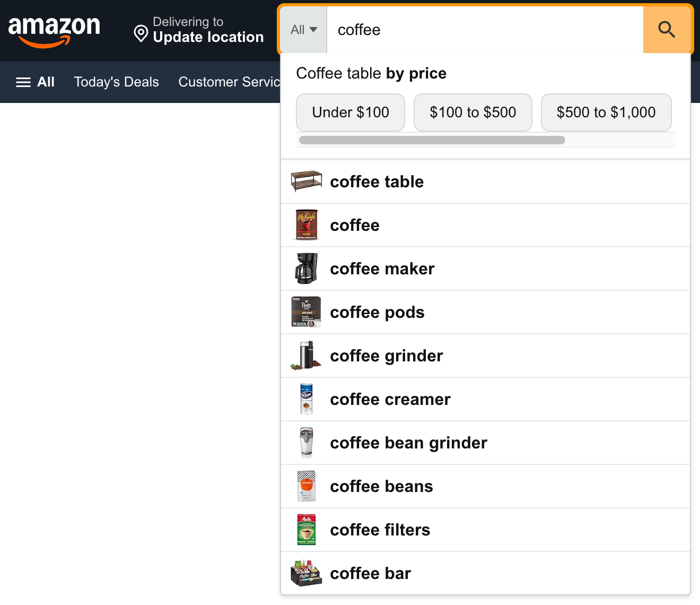Select the coffee filters box image
This screenshot has height=605, width=700.
coord(307,529)
